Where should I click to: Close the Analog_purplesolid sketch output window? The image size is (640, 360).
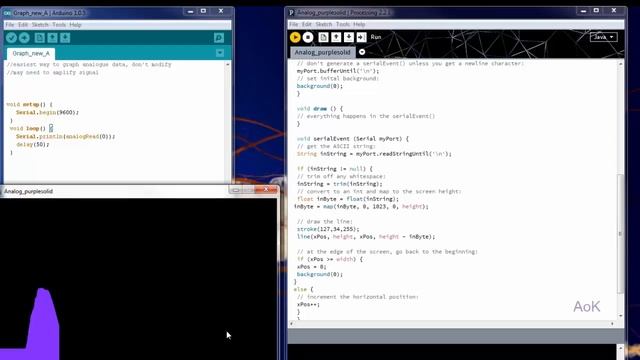[x=266, y=190]
